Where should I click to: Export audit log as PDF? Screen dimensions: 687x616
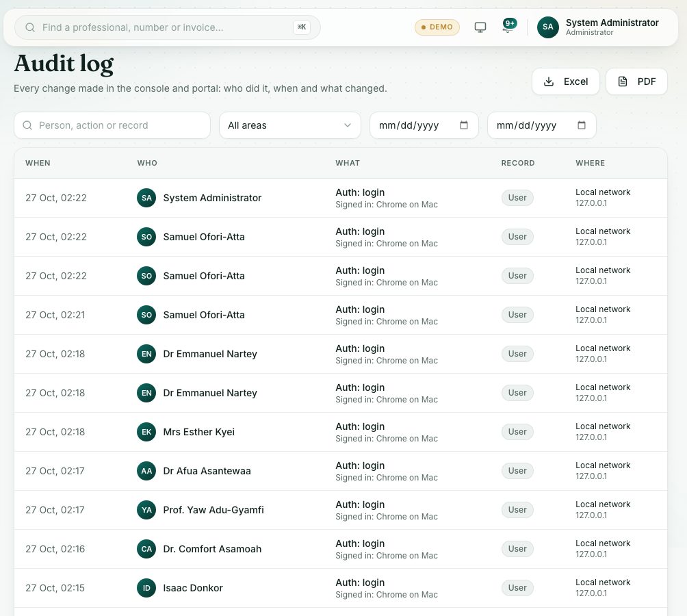[636, 81]
